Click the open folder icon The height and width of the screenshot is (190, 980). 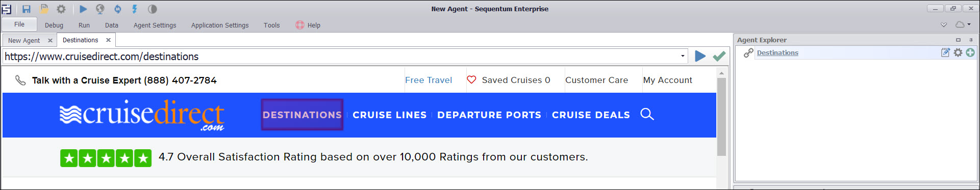point(44,9)
